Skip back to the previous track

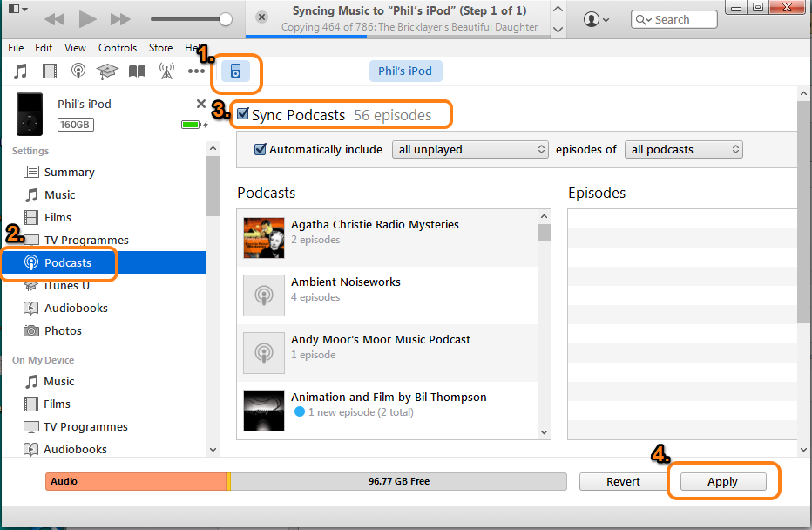[x=54, y=20]
